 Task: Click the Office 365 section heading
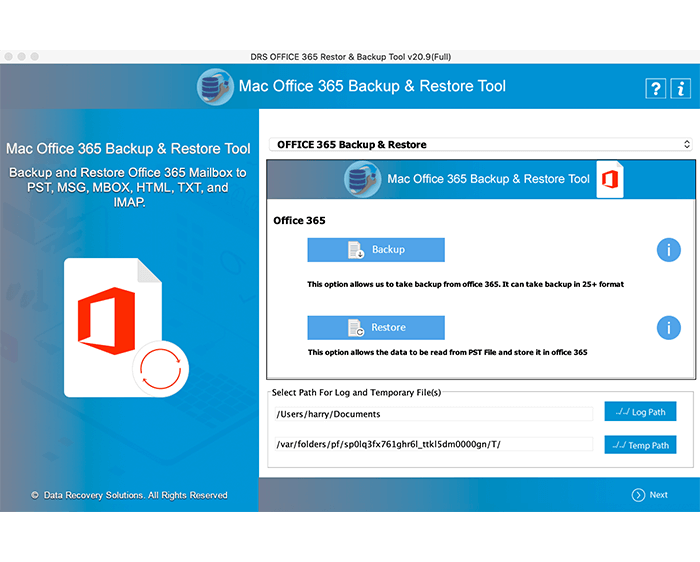pos(299,221)
